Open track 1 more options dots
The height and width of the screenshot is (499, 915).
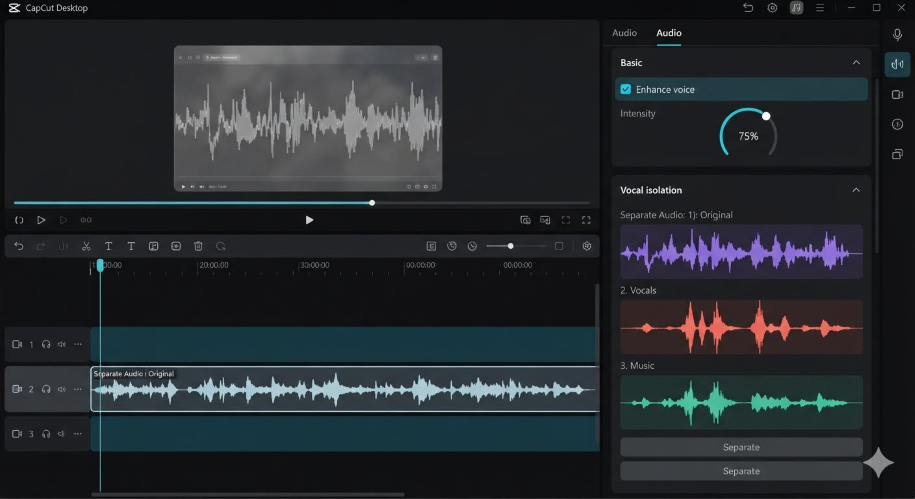(x=78, y=344)
